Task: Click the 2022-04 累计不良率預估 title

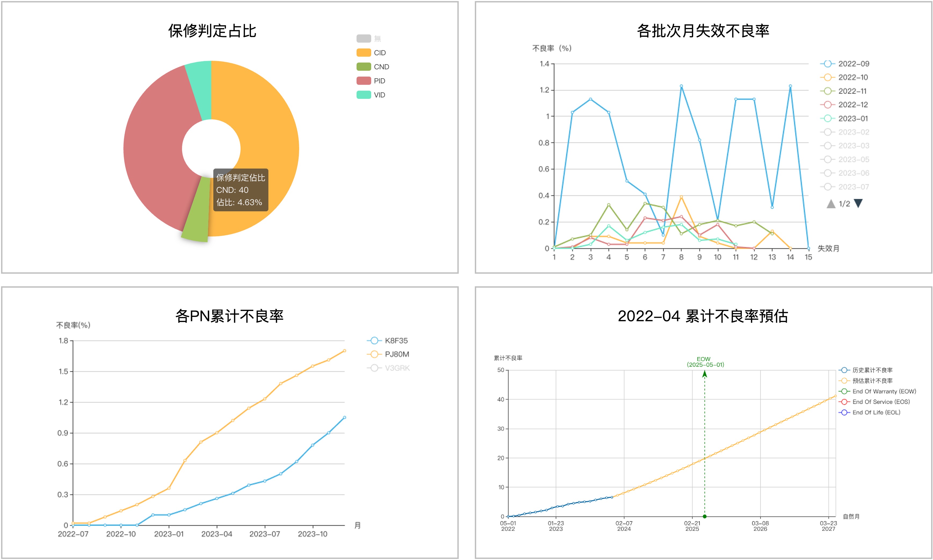Action: 703,316
